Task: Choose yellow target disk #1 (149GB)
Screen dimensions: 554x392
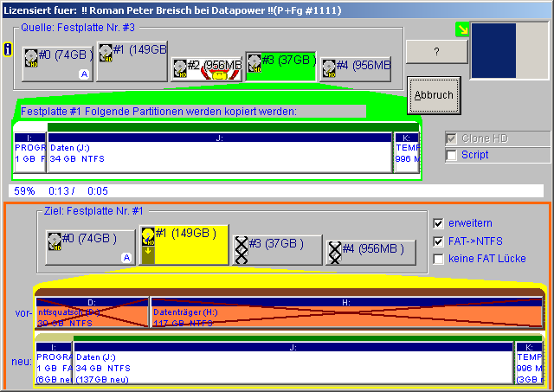Action: click(x=184, y=242)
